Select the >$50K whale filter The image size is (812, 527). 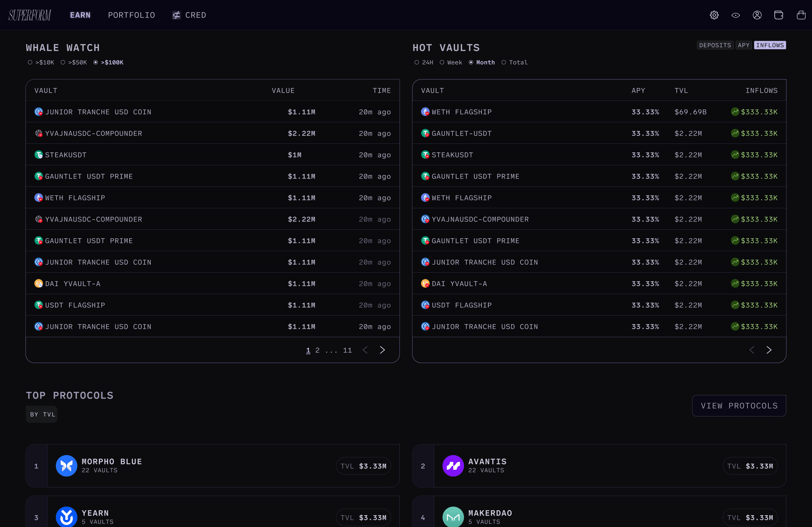pos(74,63)
